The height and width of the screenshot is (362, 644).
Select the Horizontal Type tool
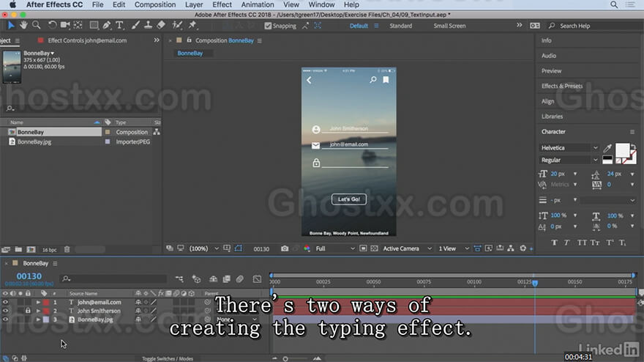[119, 26]
